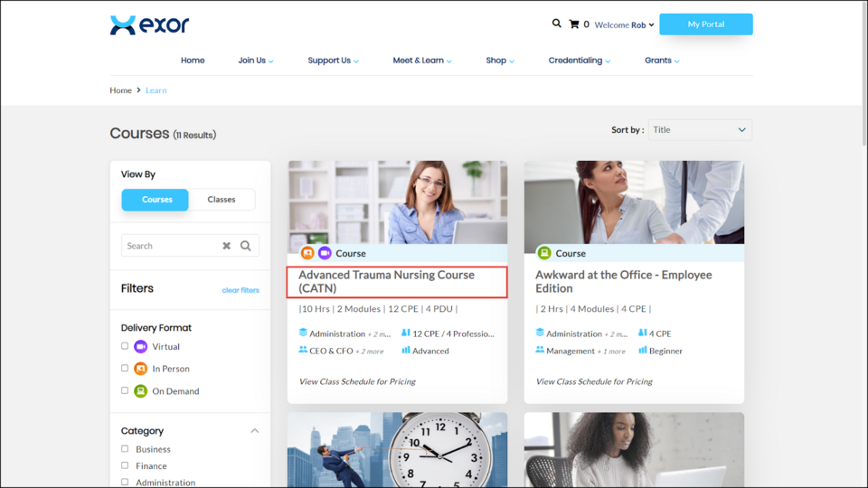Tick the On Demand checkbox

coord(125,391)
